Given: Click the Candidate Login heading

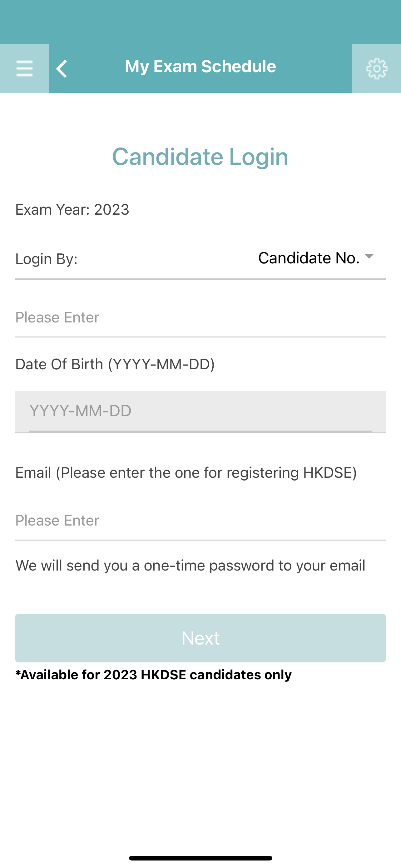Looking at the screenshot, I should pyautogui.click(x=200, y=157).
